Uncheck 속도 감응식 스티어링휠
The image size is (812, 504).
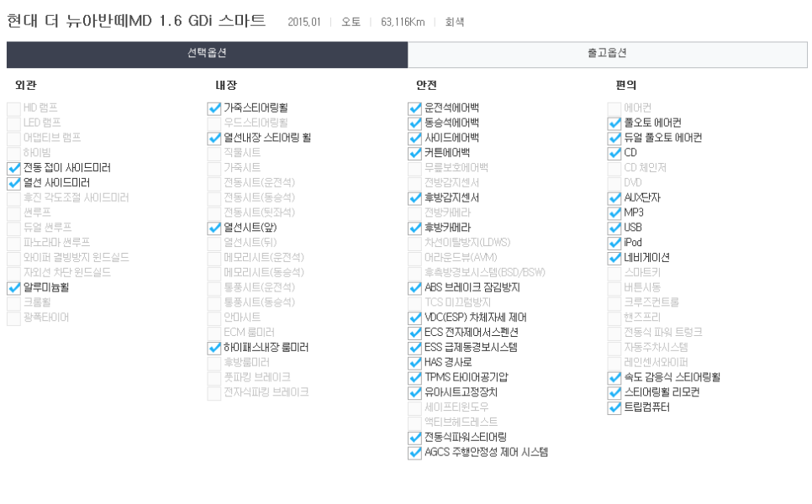(x=614, y=379)
